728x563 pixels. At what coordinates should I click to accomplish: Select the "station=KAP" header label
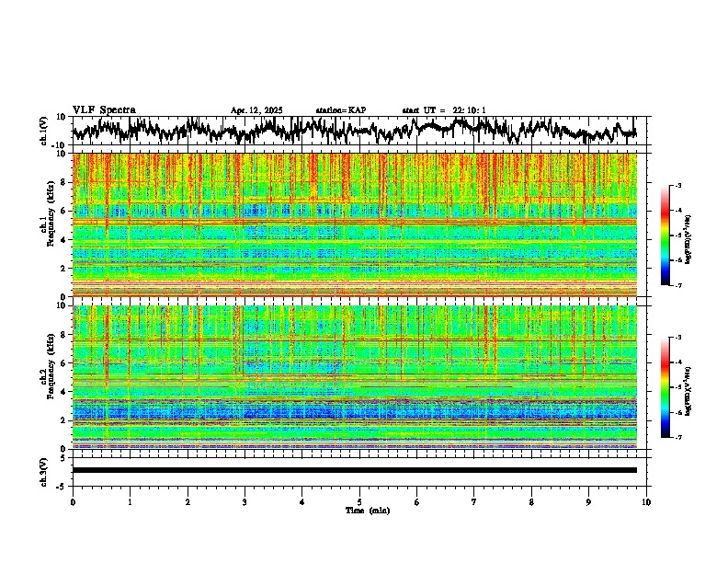[341, 110]
